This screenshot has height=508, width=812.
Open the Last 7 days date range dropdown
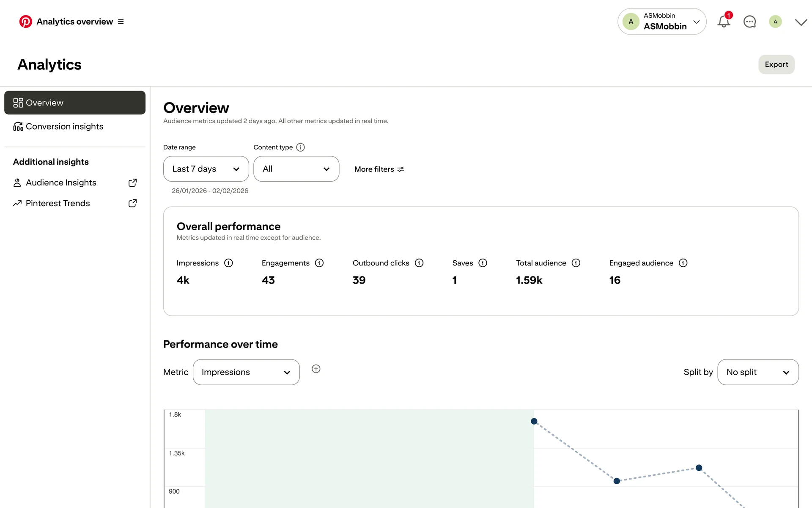point(206,169)
